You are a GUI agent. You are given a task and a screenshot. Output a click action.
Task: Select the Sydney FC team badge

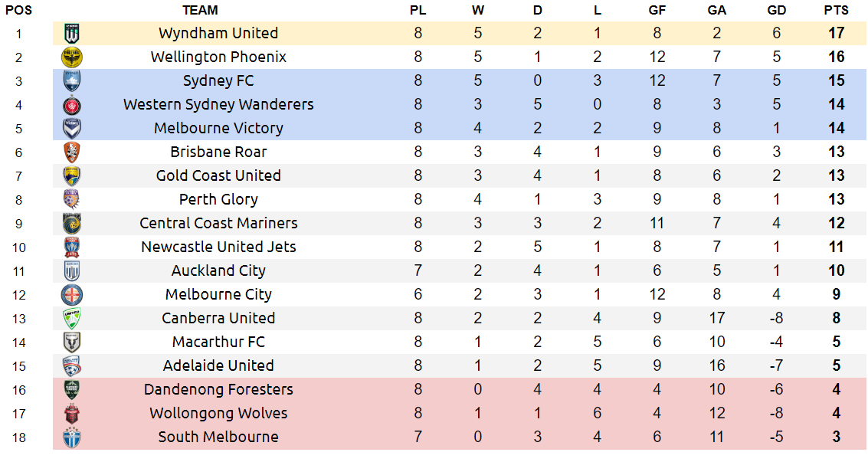click(72, 81)
